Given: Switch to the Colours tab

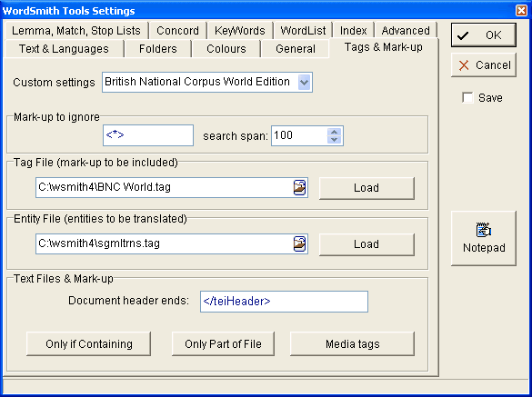Looking at the screenshot, I should [226, 49].
